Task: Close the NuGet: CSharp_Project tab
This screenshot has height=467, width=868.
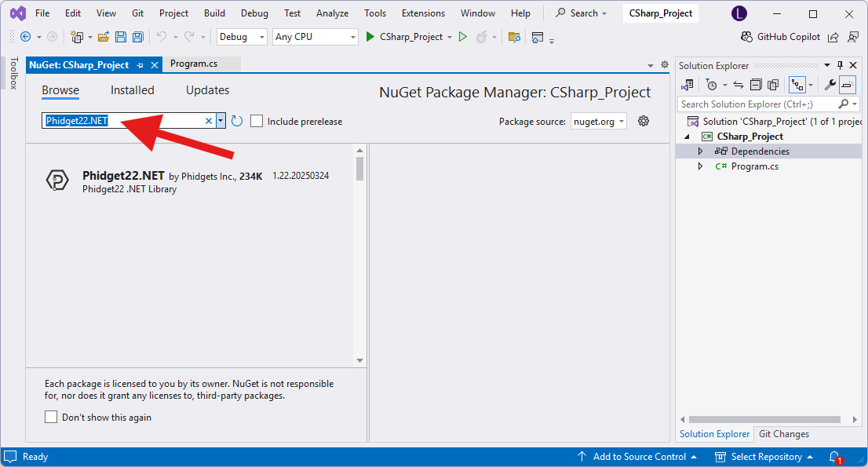Action: (155, 65)
